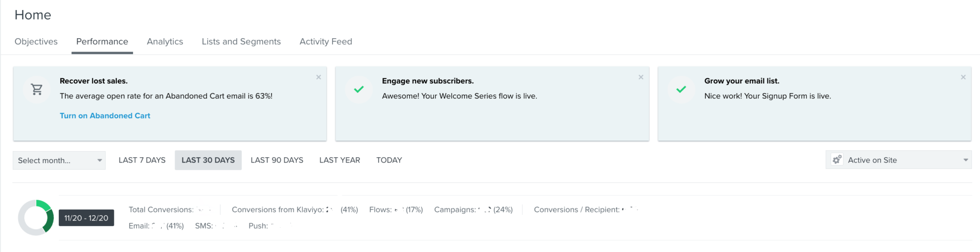Click the conversions donut chart
This screenshot has width=980, height=252.
pos(36,218)
